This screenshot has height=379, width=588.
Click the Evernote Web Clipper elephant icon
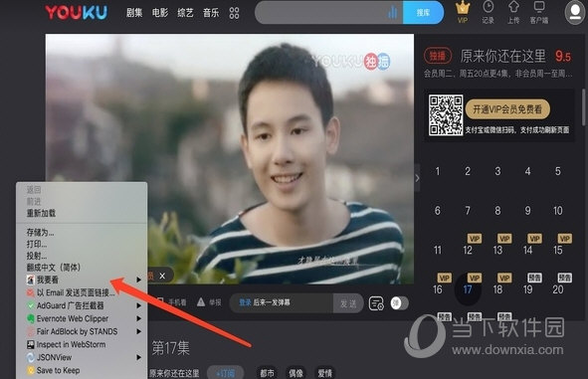click(x=31, y=318)
